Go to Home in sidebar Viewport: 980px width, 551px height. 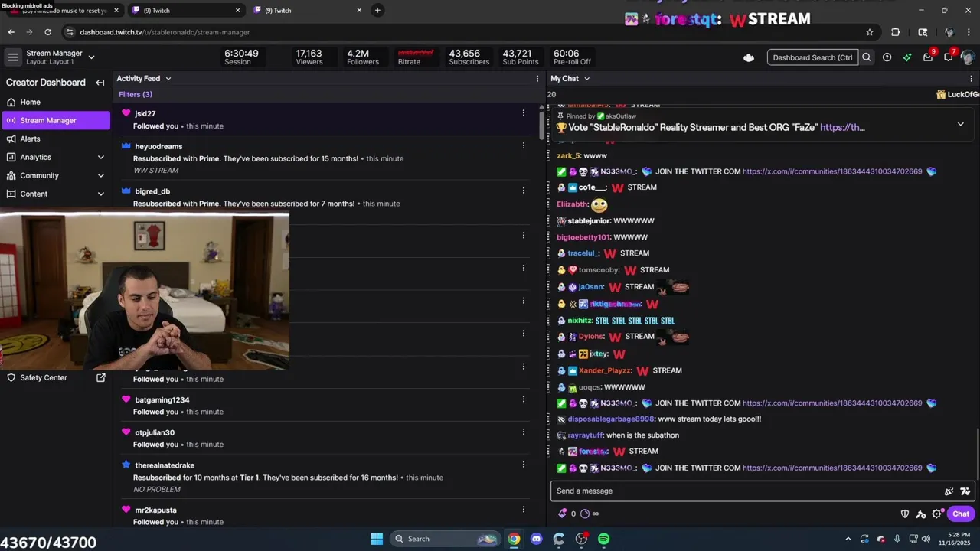pyautogui.click(x=55, y=102)
